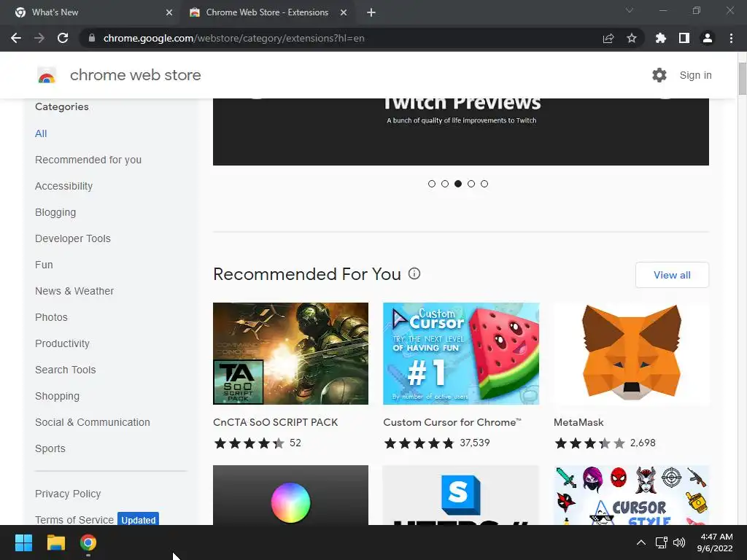Click the Chrome Web Store logo
Screen dimensions: 747x560
click(47, 75)
